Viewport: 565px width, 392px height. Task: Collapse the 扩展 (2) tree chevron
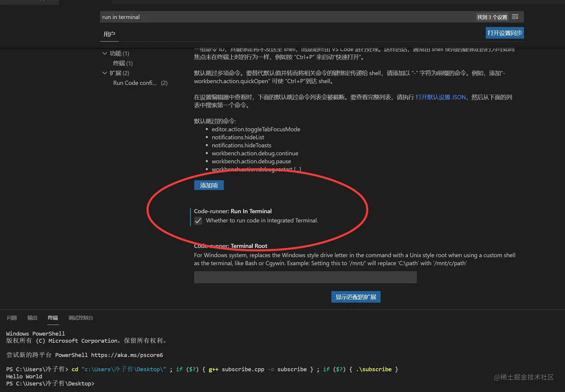pos(105,73)
